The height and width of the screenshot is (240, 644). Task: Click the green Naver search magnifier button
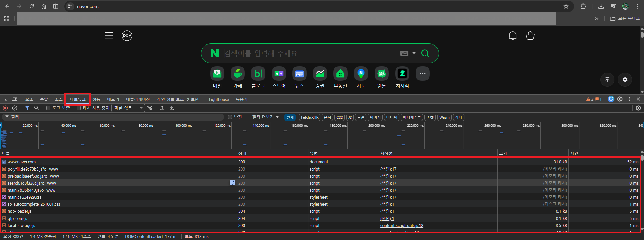425,53
